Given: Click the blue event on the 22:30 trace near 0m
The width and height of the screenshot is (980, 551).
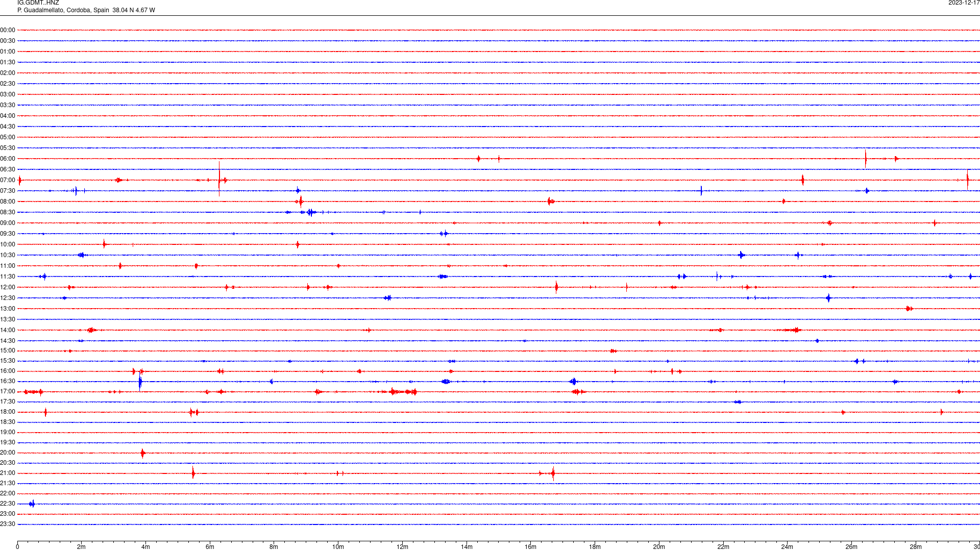Looking at the screenshot, I should [x=32, y=504].
